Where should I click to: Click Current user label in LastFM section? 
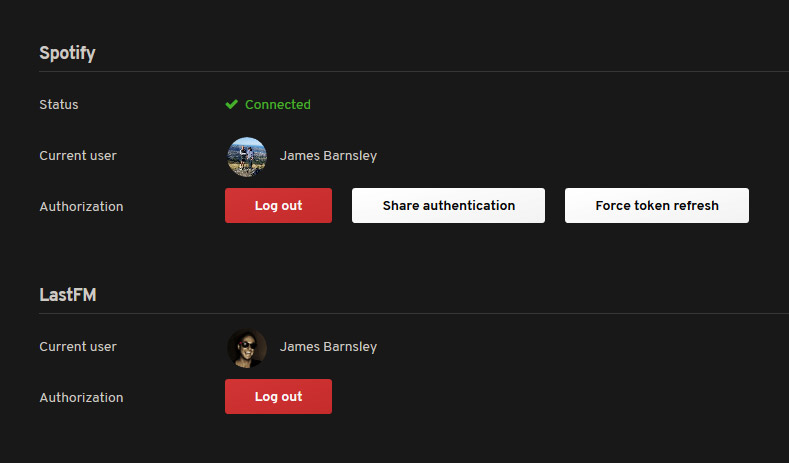[x=78, y=347]
